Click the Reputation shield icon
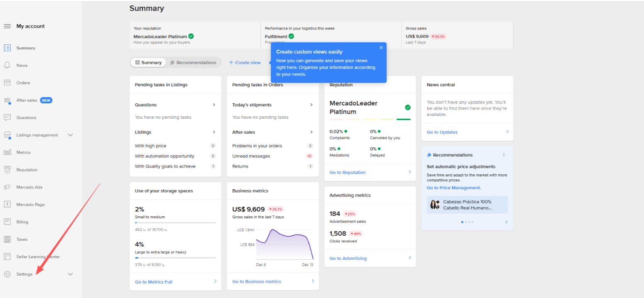Image resolution: width=644 pixels, height=298 pixels. [x=7, y=170]
